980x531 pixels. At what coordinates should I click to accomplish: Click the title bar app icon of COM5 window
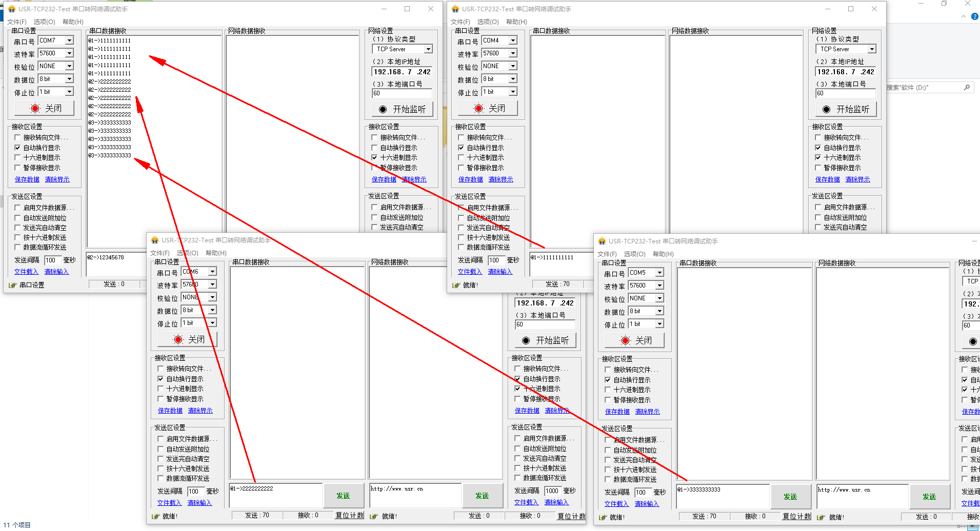click(602, 241)
